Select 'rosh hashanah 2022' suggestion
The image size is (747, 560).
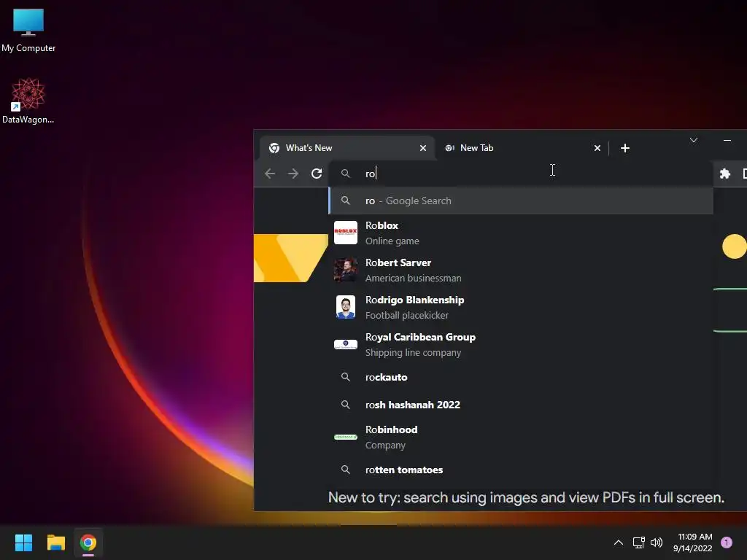(521, 405)
